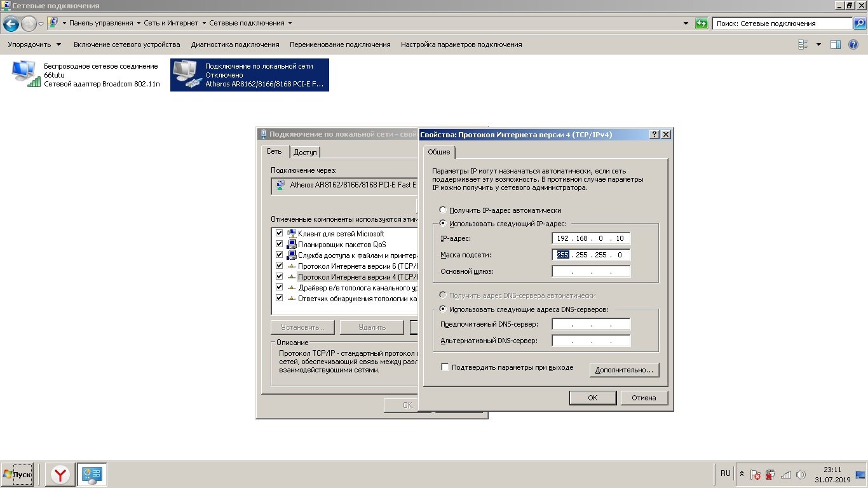
Task: Toggle the Драйвер в/в тополога checkbox
Action: [279, 287]
